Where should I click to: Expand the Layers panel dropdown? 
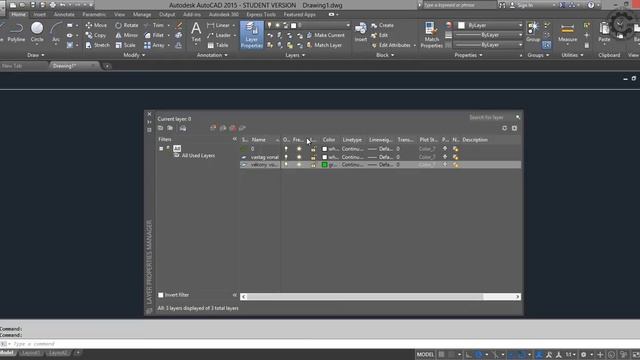pyautogui.click(x=295, y=55)
